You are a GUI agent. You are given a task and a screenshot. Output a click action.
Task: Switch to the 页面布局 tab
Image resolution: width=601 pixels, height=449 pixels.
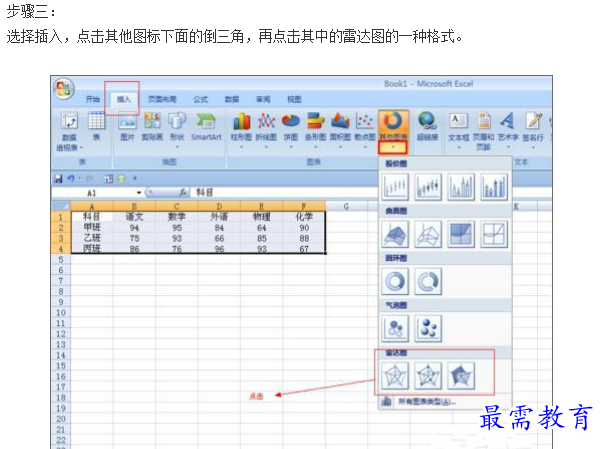pyautogui.click(x=162, y=99)
